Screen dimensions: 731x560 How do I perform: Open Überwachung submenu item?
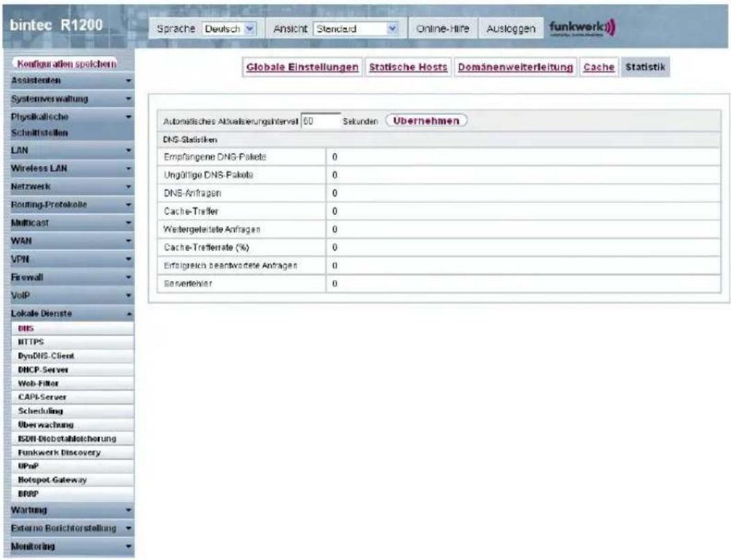point(72,425)
